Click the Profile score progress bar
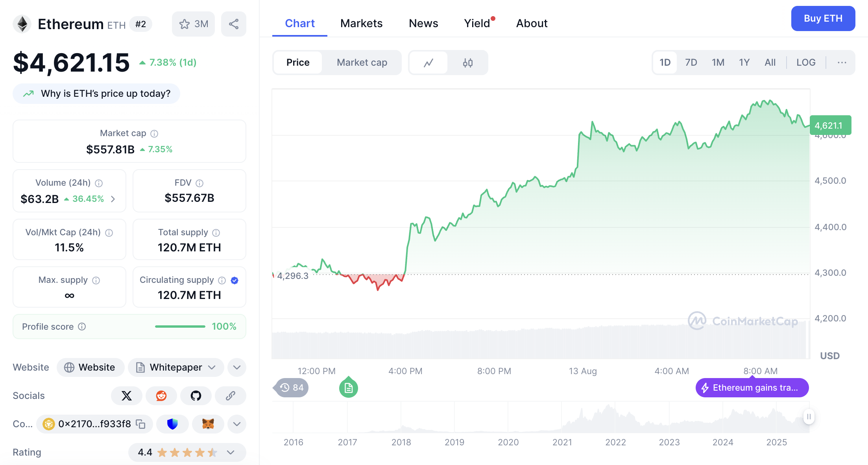The height and width of the screenshot is (465, 868). point(180,327)
